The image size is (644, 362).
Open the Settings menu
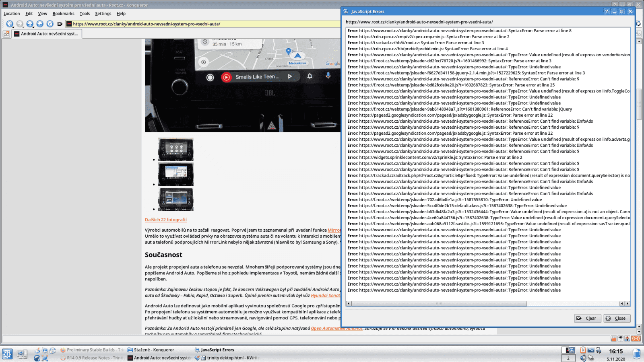[103, 14]
